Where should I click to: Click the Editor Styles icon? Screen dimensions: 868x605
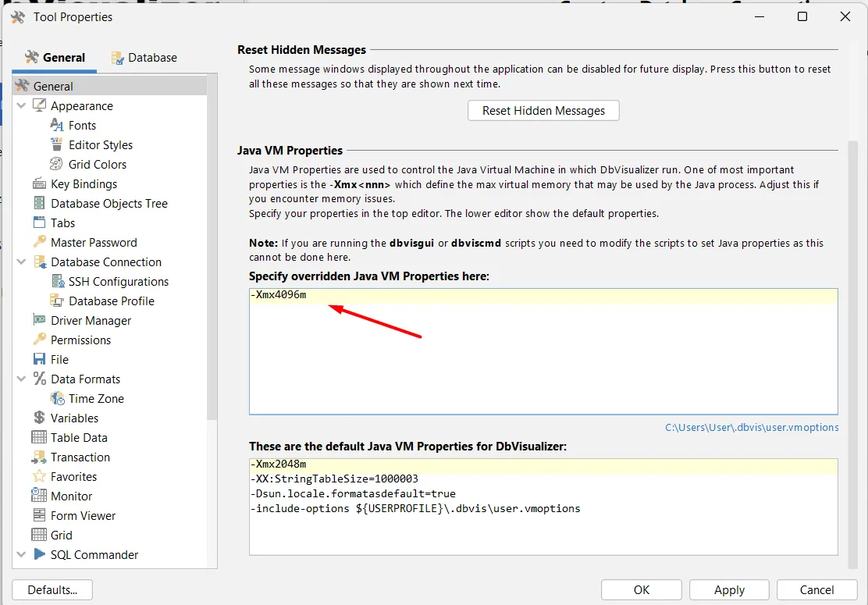[56, 144]
